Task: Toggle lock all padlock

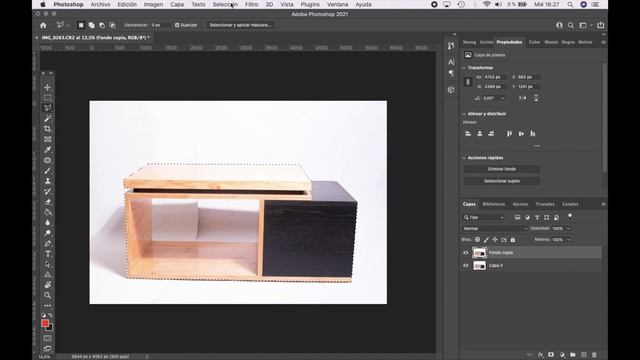Action: tap(513, 240)
